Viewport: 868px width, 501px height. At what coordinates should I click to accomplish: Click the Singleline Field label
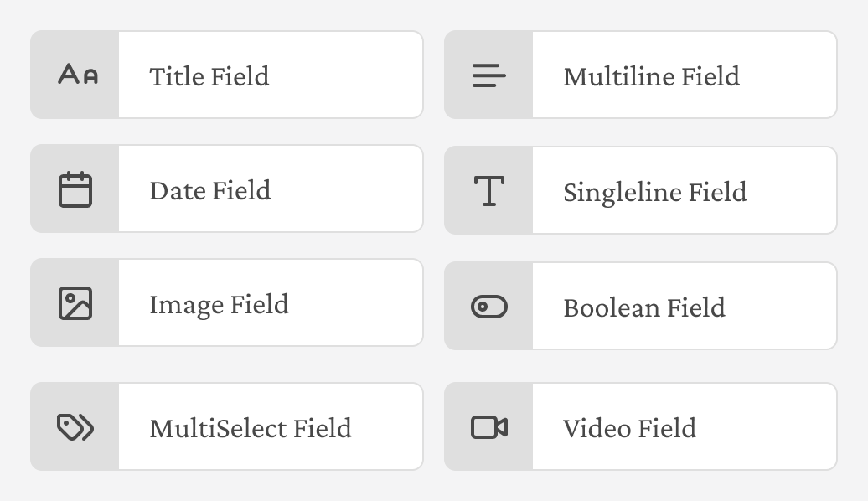click(654, 192)
